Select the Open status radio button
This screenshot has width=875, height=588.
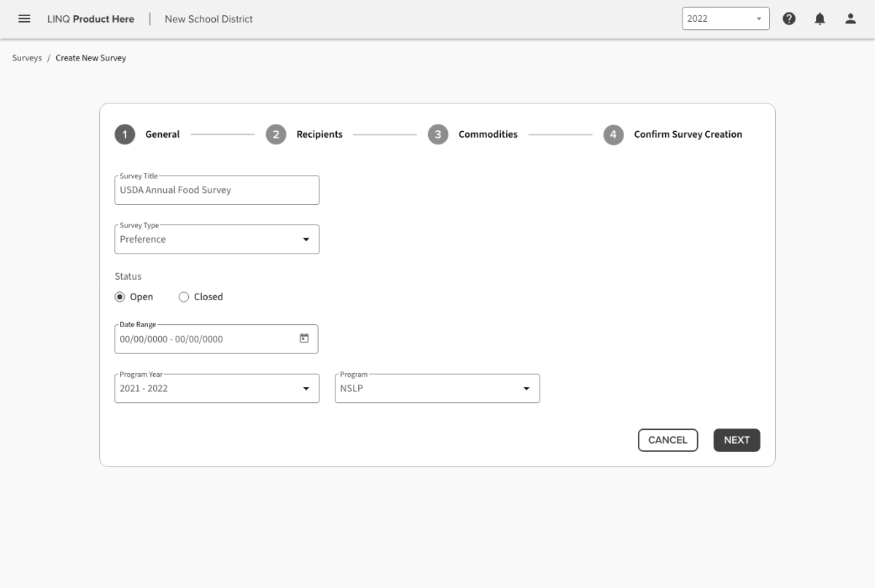120,297
